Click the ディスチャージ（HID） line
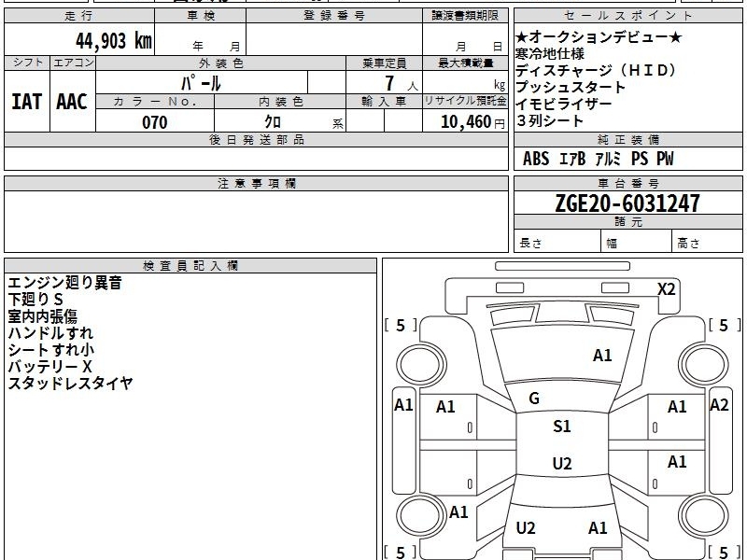This screenshot has width=747, height=560. [x=597, y=71]
